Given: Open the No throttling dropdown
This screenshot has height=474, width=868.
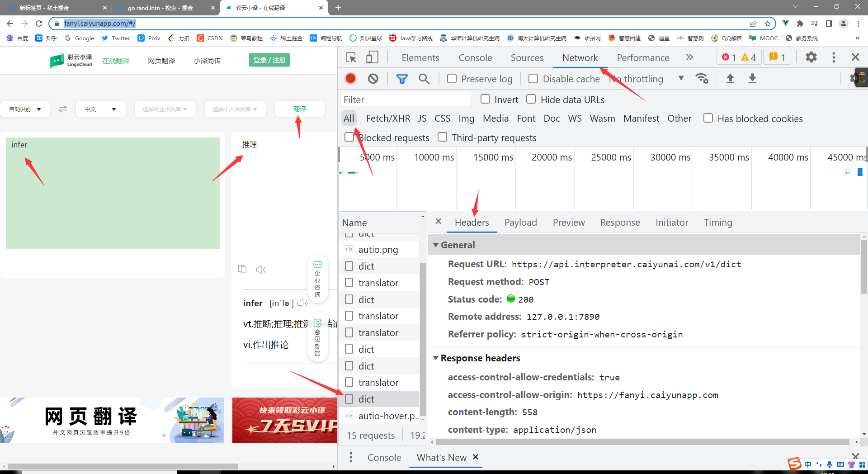Looking at the screenshot, I should 646,79.
